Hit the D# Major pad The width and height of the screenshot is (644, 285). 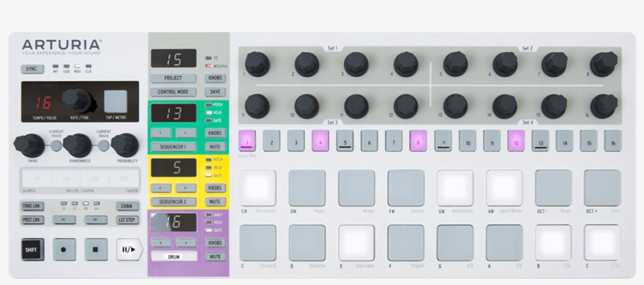click(x=307, y=188)
